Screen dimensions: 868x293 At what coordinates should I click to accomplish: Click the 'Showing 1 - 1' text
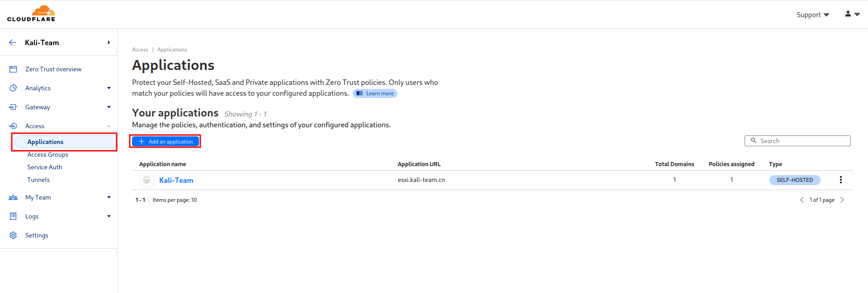tap(245, 114)
